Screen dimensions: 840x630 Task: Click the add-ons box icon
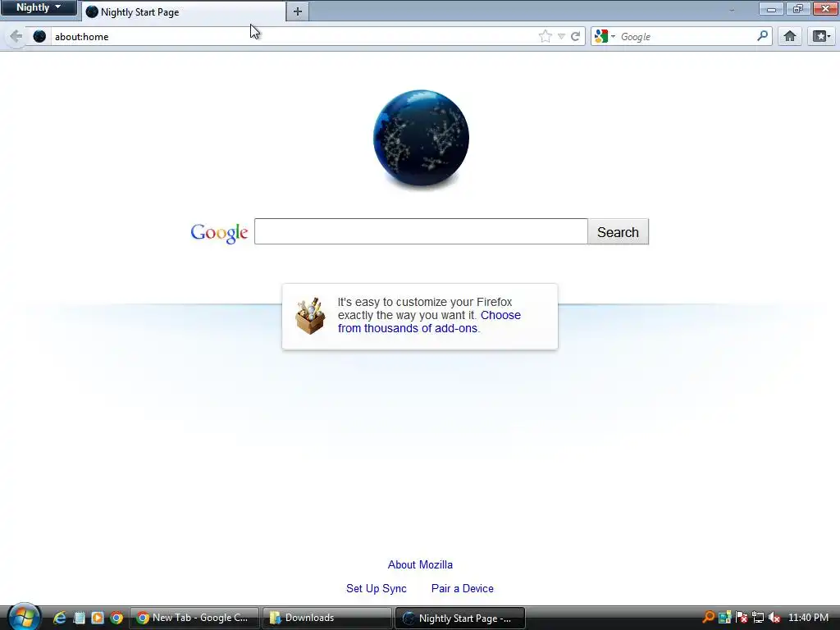[310, 316]
